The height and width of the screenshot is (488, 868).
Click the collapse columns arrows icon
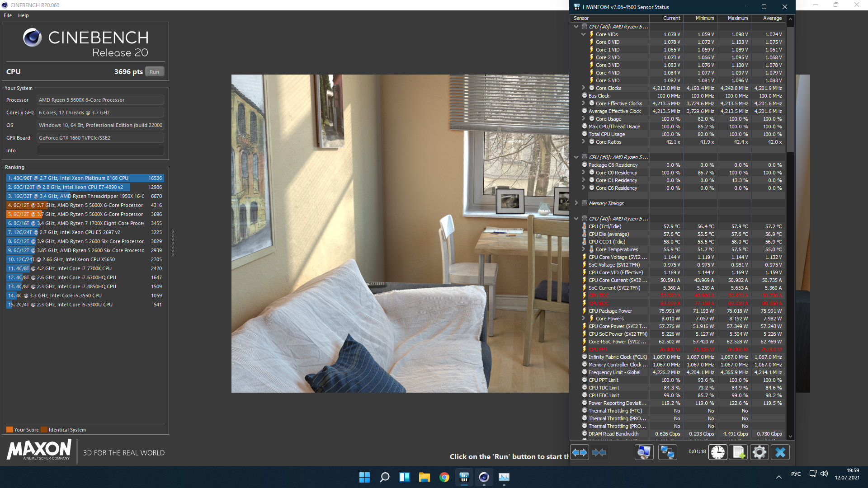[x=599, y=452]
